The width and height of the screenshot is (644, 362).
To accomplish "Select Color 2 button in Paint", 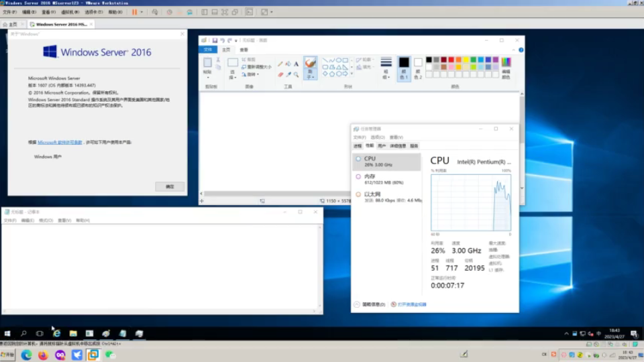I will click(418, 68).
